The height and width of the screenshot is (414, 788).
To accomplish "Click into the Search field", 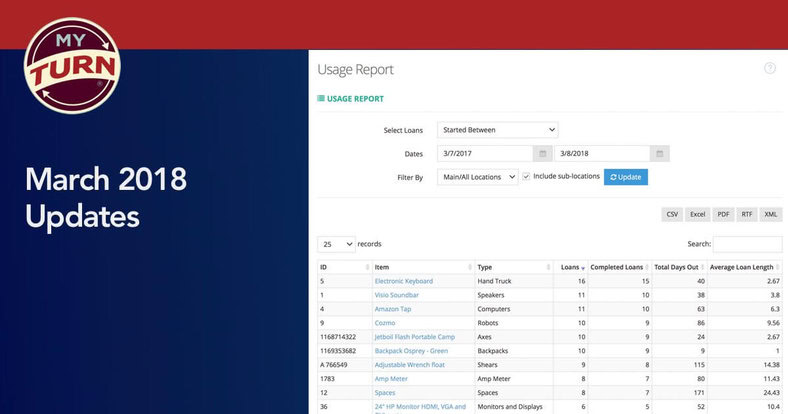I will (x=747, y=244).
